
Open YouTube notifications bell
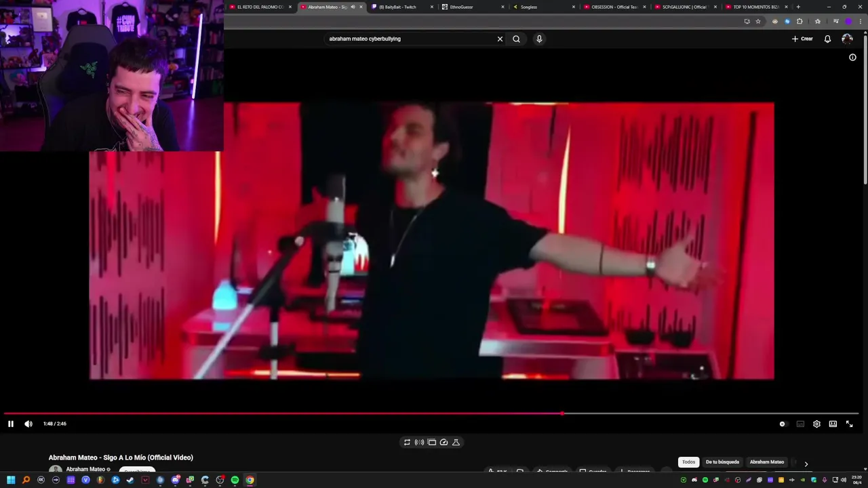827,39
